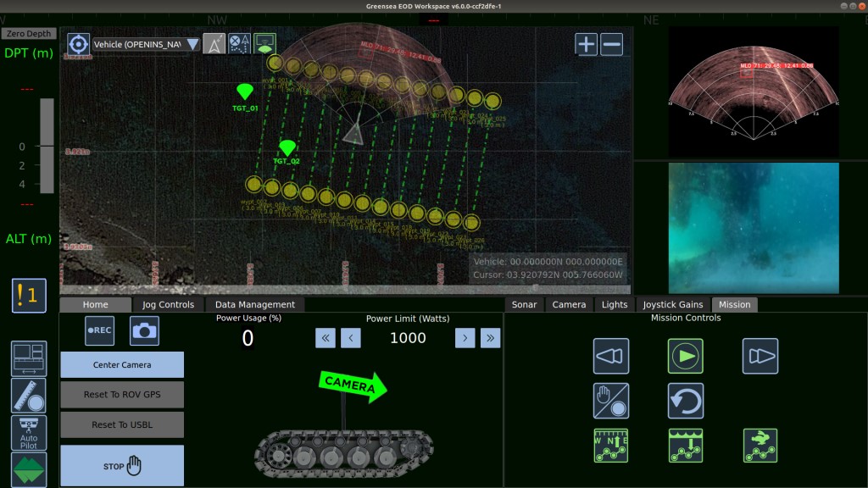Click the Reset To USBL button
This screenshot has height=488, width=868.
(x=122, y=424)
